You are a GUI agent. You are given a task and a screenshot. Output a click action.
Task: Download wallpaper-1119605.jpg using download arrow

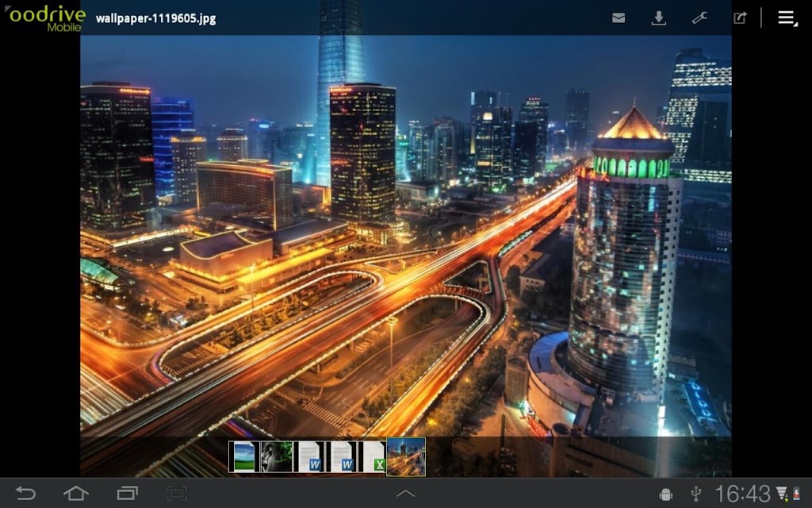click(659, 18)
